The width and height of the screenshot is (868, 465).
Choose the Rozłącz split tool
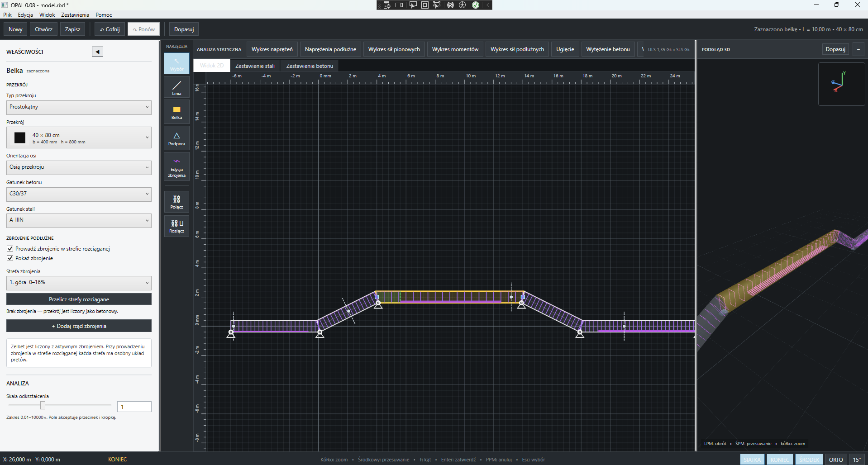(176, 226)
